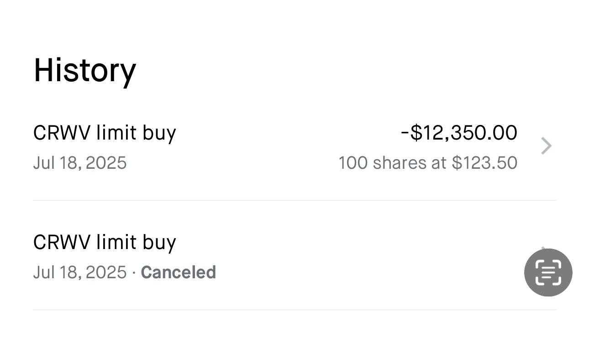Select the History page heading

[85, 70]
